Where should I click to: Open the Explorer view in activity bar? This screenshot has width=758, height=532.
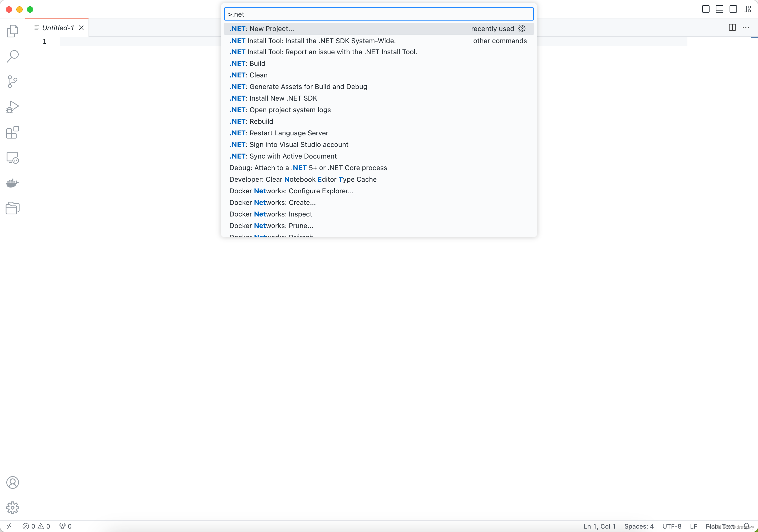click(x=13, y=31)
